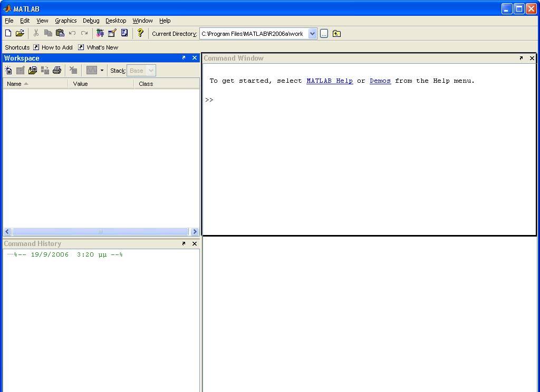540x392 pixels.
Task: Paste from clipboard toolbar icon
Action: (x=60, y=33)
